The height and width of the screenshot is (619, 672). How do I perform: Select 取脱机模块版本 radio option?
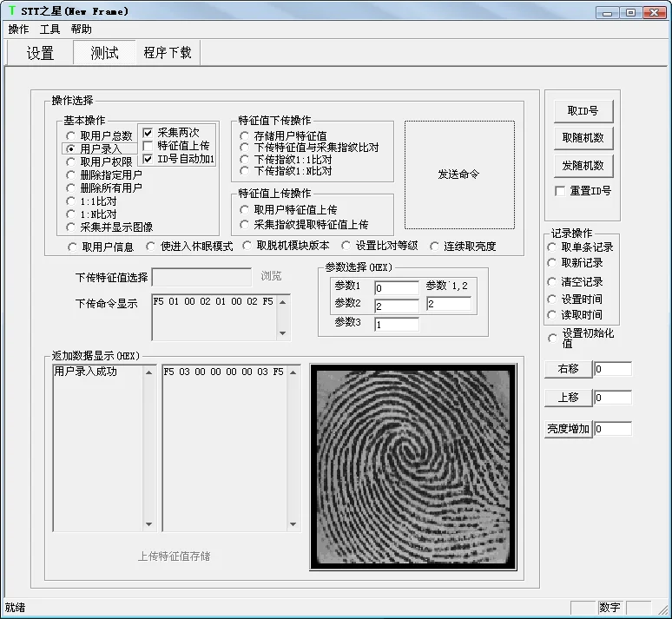pos(286,246)
